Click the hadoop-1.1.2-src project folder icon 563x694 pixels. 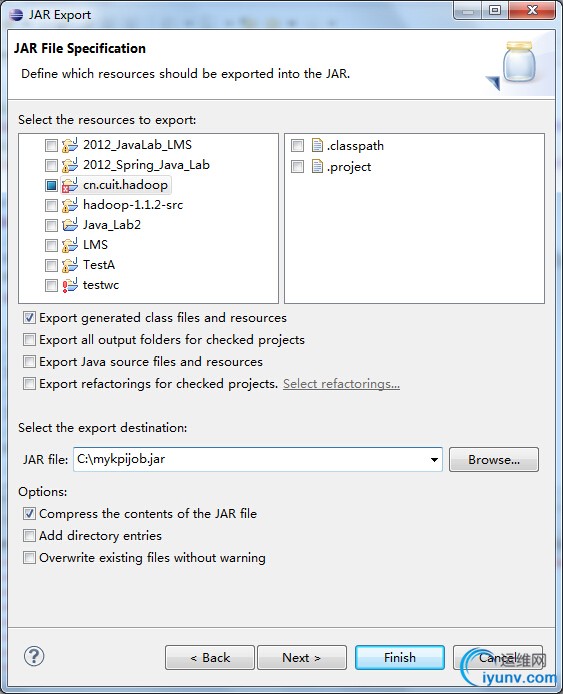coord(69,205)
